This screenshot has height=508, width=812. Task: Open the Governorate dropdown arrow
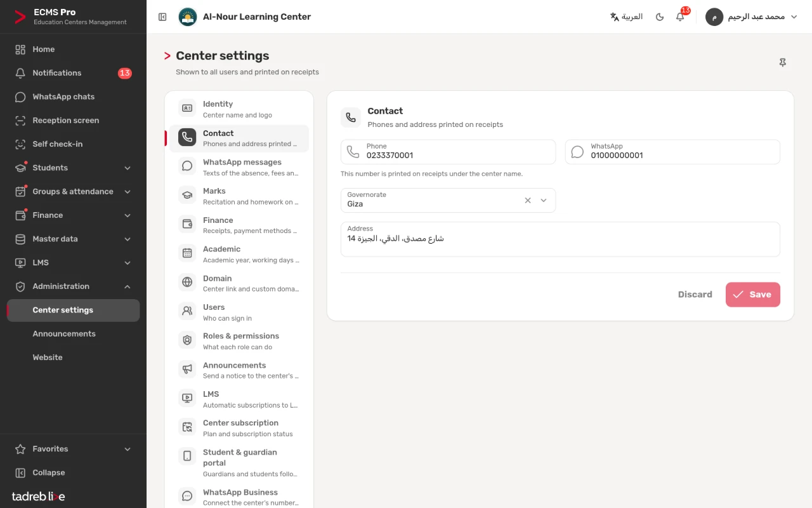tap(544, 200)
